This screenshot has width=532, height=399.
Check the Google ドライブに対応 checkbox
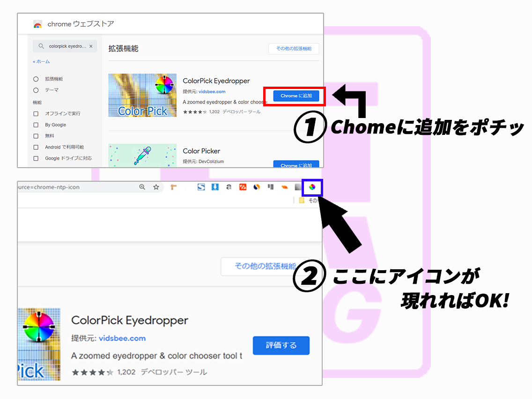36,158
